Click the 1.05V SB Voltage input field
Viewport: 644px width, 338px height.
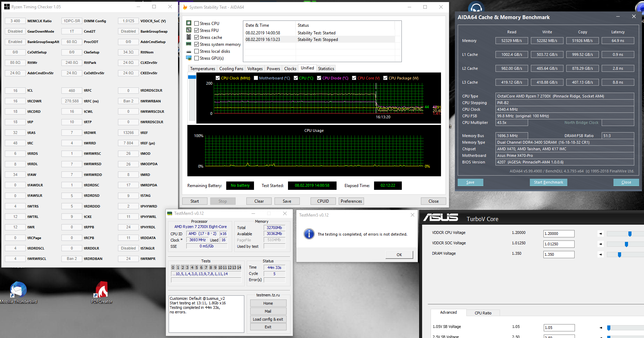[559, 328]
